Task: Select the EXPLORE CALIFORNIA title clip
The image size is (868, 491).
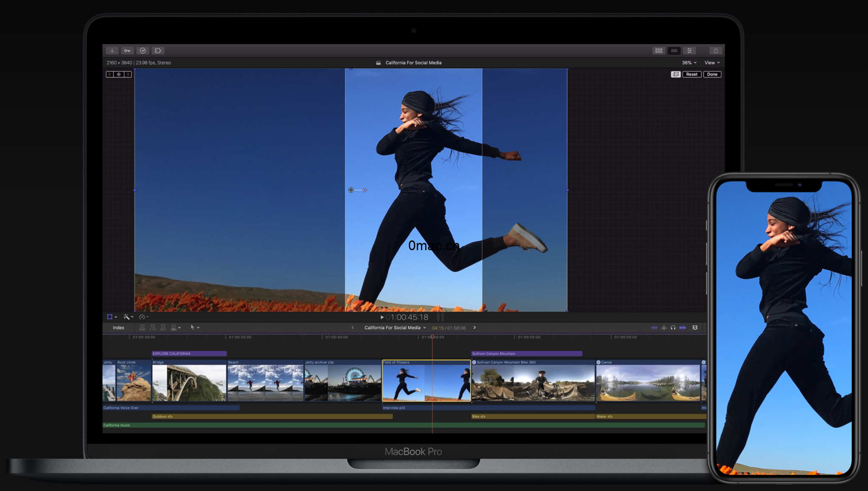Action: (x=189, y=353)
